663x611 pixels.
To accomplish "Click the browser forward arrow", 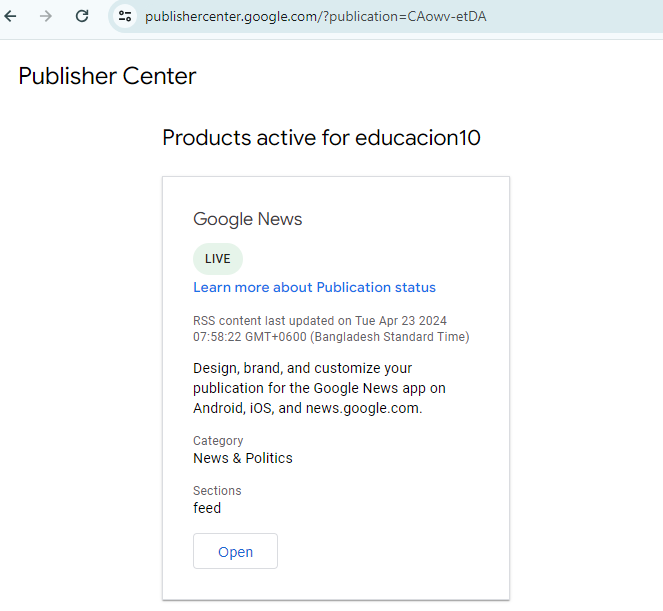I will pyautogui.click(x=46, y=16).
